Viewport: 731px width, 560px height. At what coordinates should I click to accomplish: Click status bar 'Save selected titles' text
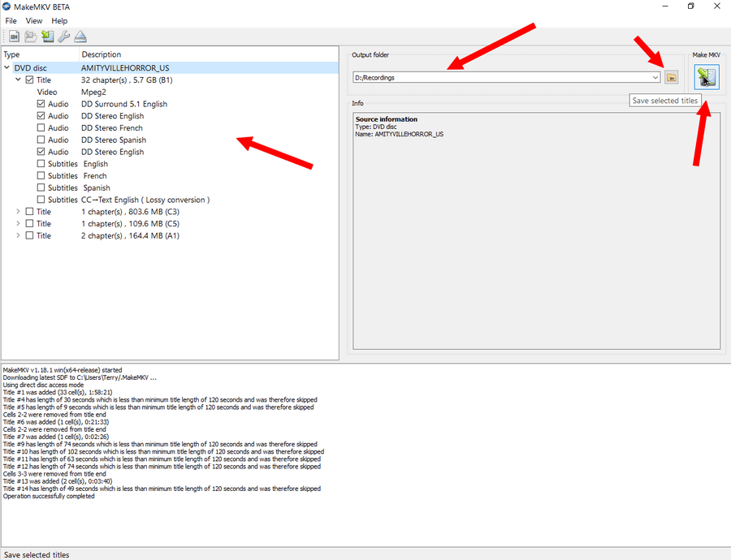coord(37,555)
